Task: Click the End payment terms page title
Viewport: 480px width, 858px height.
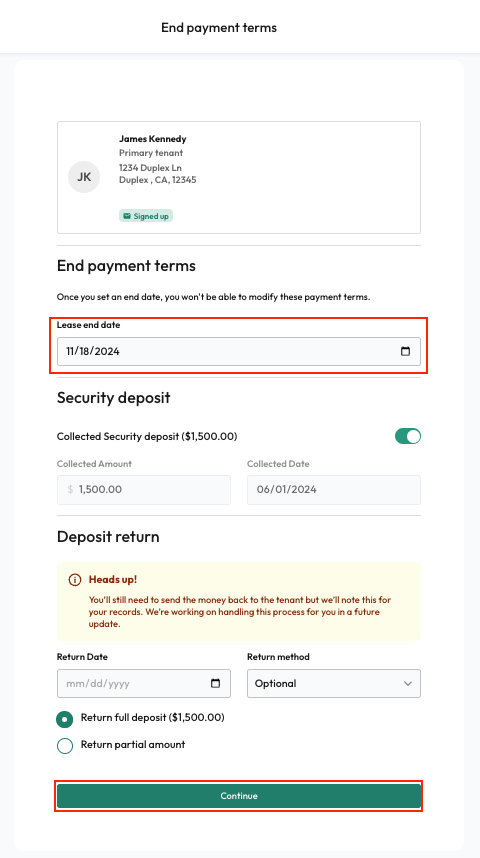Action: (219, 27)
